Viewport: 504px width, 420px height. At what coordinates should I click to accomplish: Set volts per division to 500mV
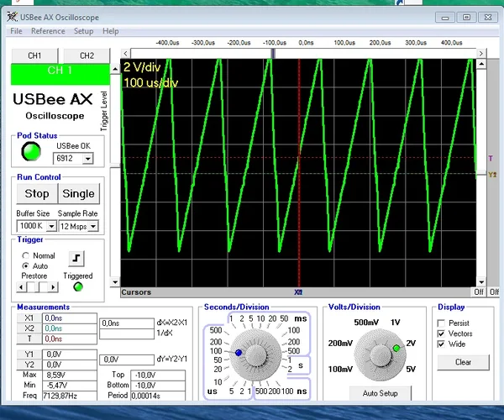pos(366,323)
